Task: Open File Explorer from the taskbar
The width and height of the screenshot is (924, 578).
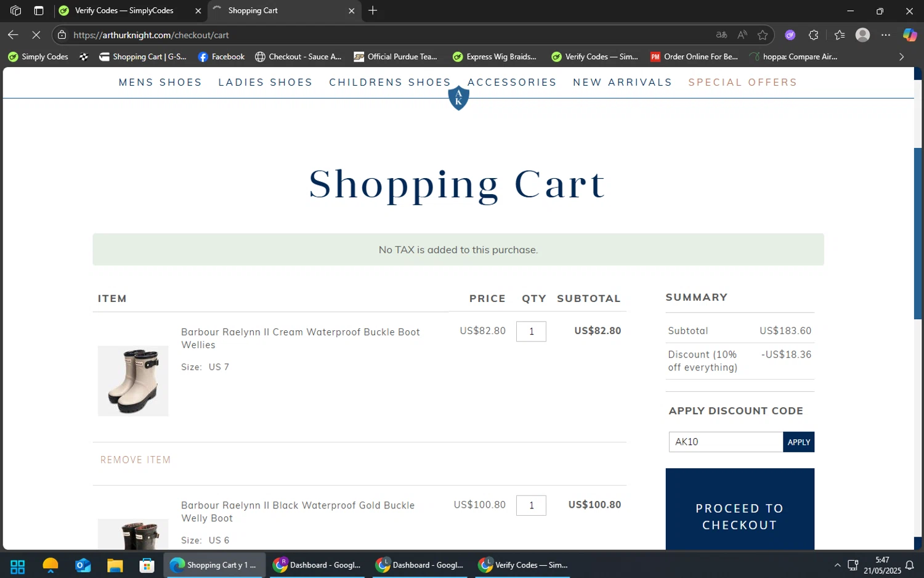Action: click(x=115, y=566)
